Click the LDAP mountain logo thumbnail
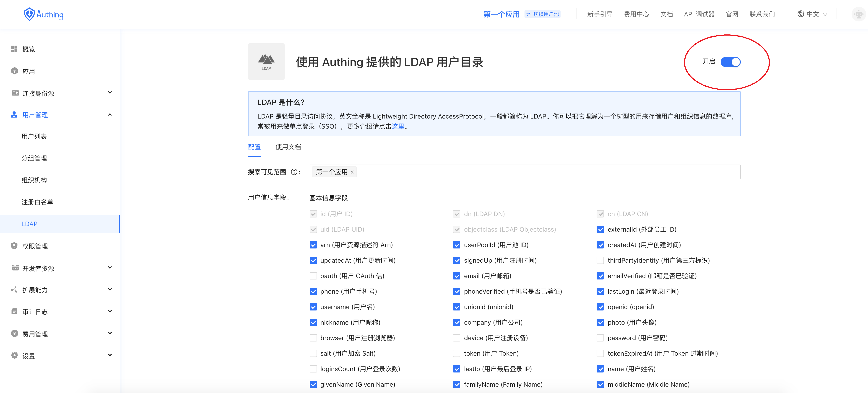The width and height of the screenshot is (868, 393). (266, 62)
